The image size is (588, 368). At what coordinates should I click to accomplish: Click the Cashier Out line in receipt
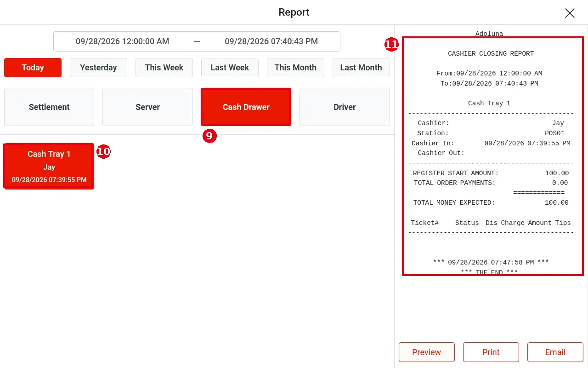(441, 153)
